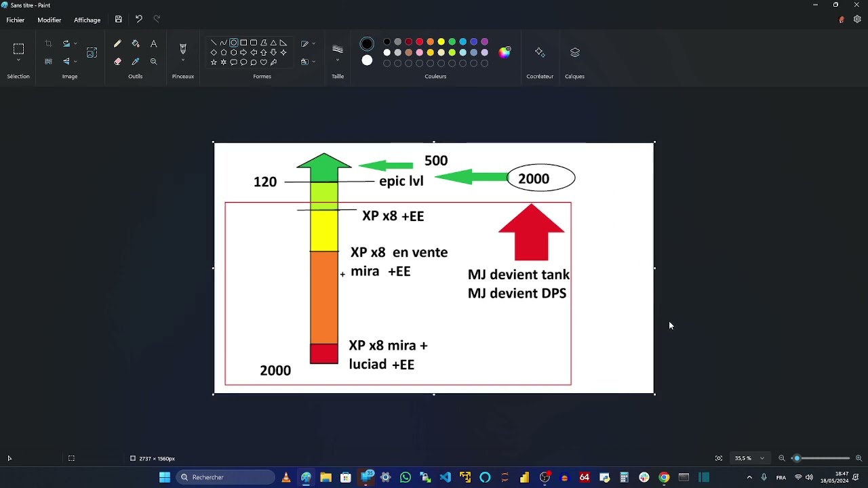Choose the Right arrow shape

[243, 52]
